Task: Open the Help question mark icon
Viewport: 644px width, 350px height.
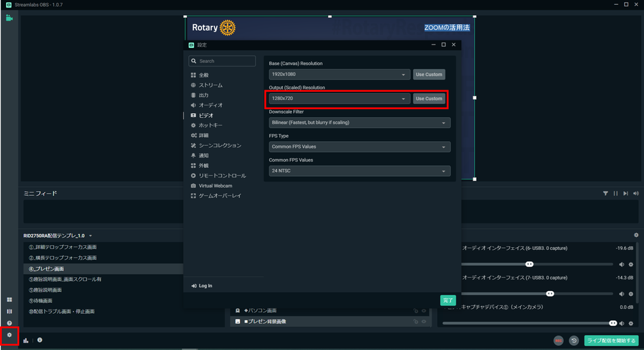Action: [x=9, y=323]
